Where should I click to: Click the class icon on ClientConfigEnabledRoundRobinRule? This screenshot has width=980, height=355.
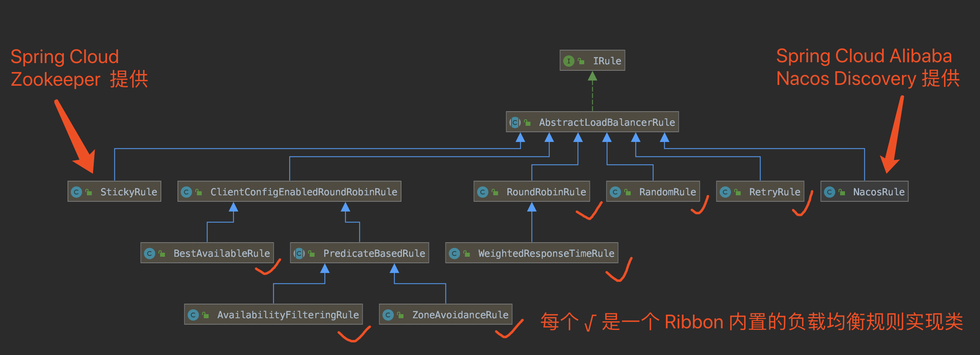pyautogui.click(x=186, y=192)
